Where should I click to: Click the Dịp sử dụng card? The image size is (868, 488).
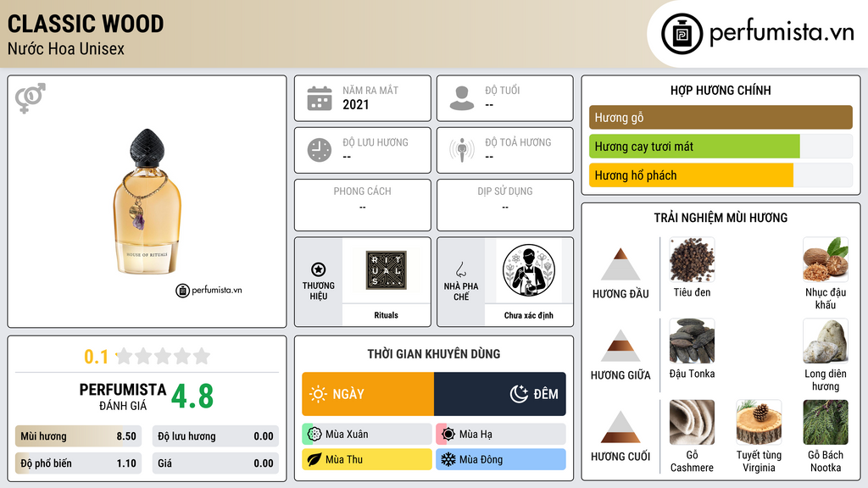[505, 205]
